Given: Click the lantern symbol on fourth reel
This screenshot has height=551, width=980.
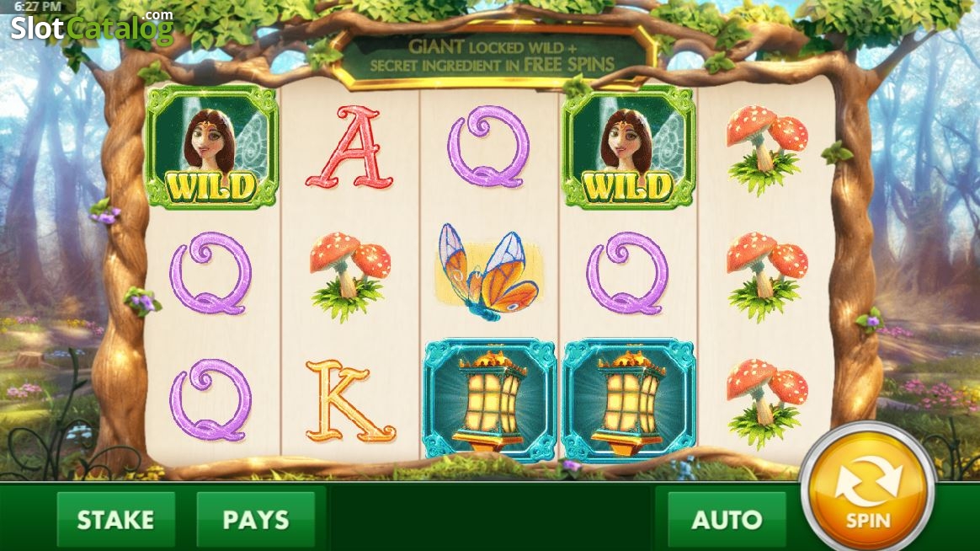Looking at the screenshot, I should point(628,399).
